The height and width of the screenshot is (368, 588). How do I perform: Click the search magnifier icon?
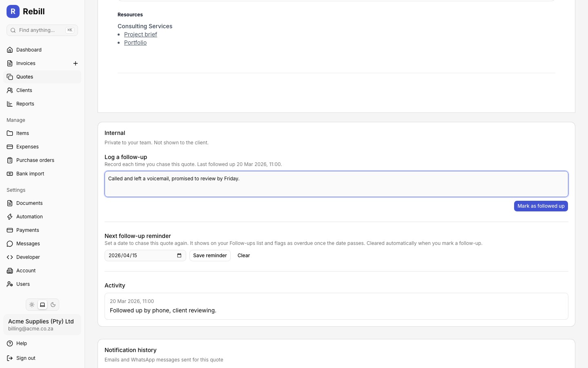13,30
